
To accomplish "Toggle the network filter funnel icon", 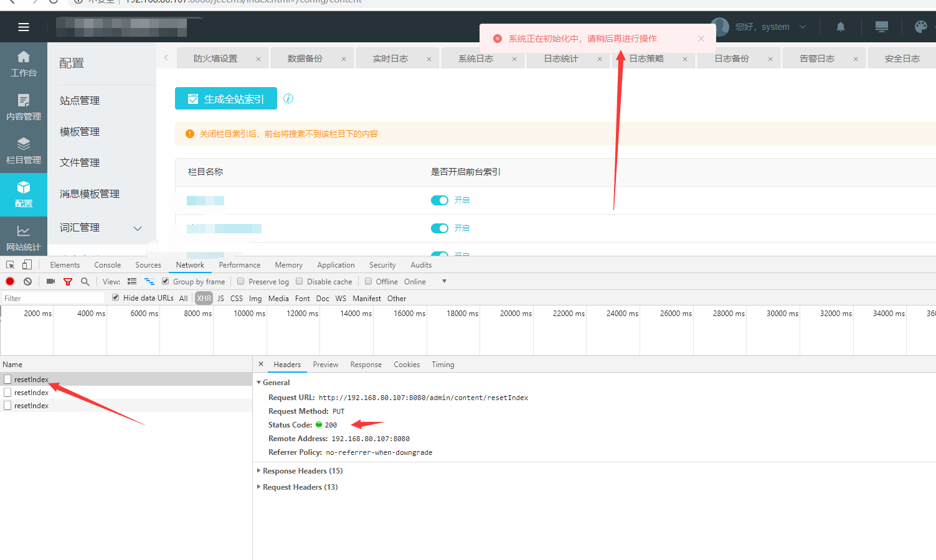I will pos(68,282).
